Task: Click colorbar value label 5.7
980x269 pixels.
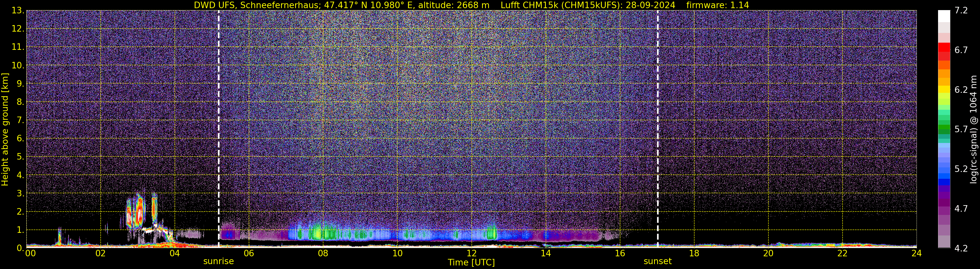Action: 961,129
